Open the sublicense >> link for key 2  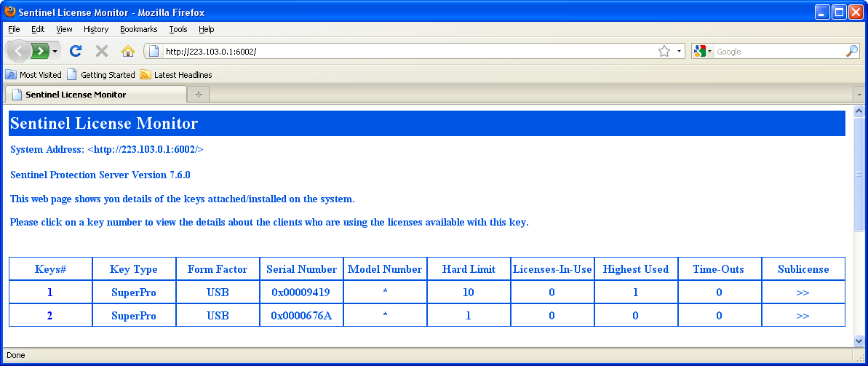803,316
